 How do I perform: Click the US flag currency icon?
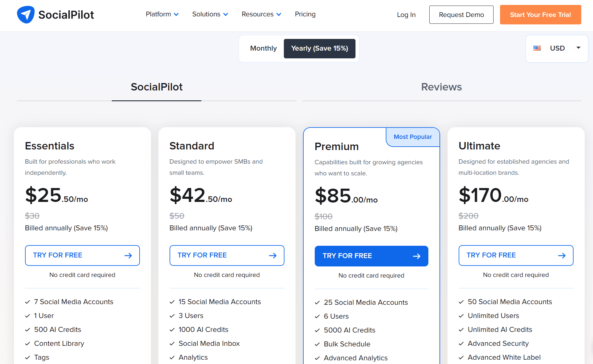(537, 48)
